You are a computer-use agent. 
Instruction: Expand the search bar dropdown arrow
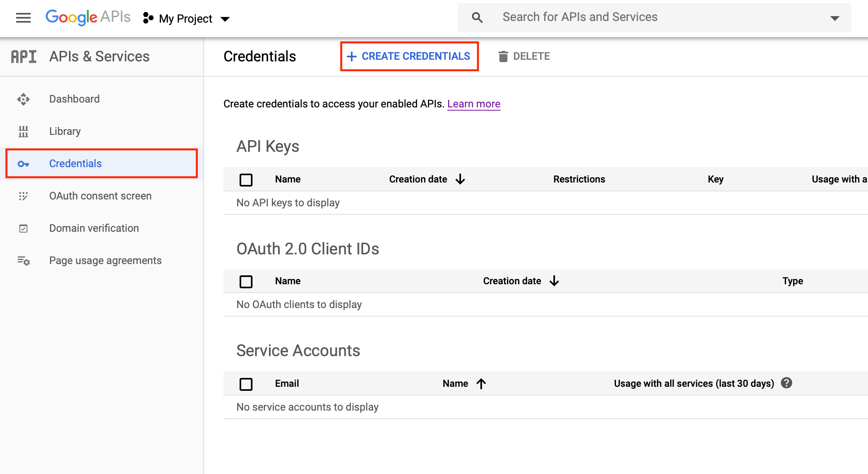(835, 18)
